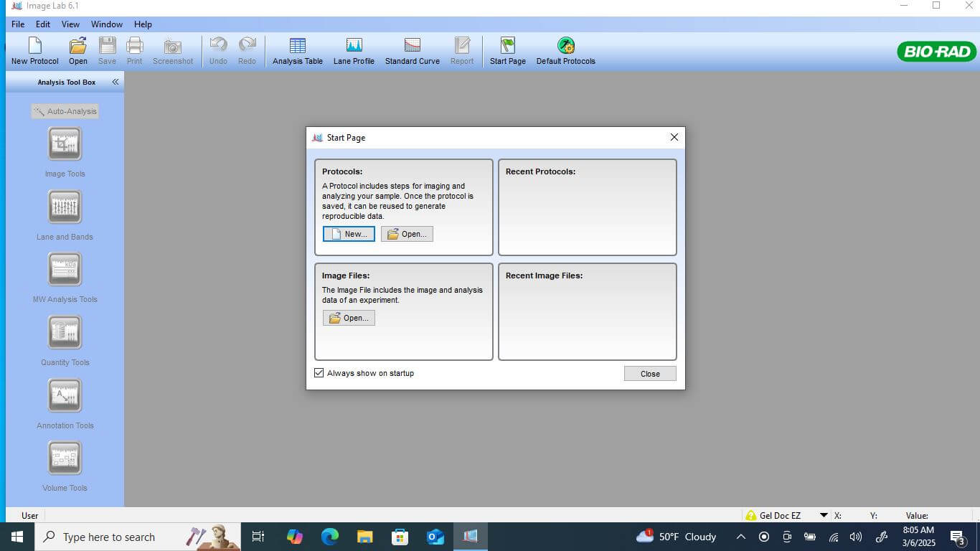Uncheck Always show on startup

tap(319, 373)
